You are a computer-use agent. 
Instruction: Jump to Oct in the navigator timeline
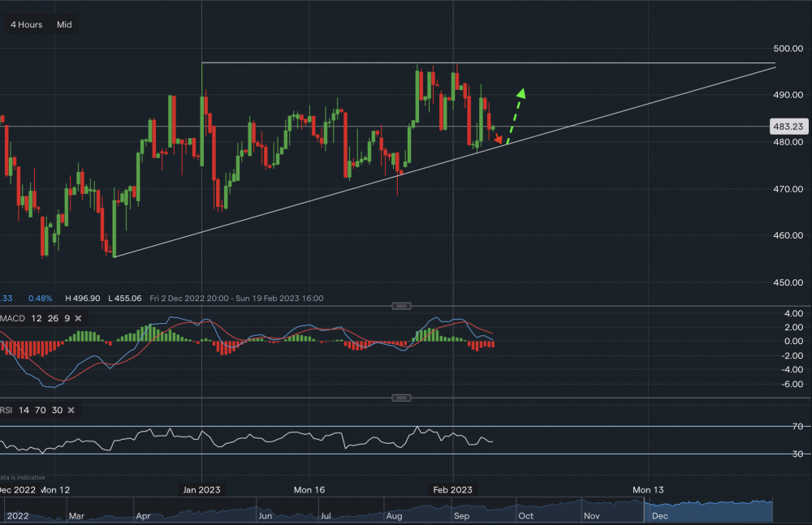525,515
